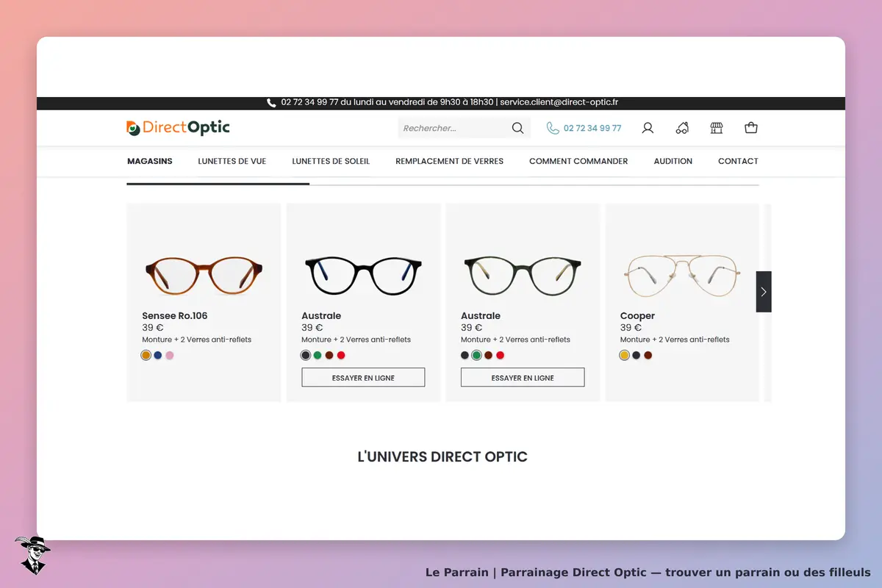Select green swatch on the black-framed Australe card
The width and height of the screenshot is (882, 588).
[318, 356]
